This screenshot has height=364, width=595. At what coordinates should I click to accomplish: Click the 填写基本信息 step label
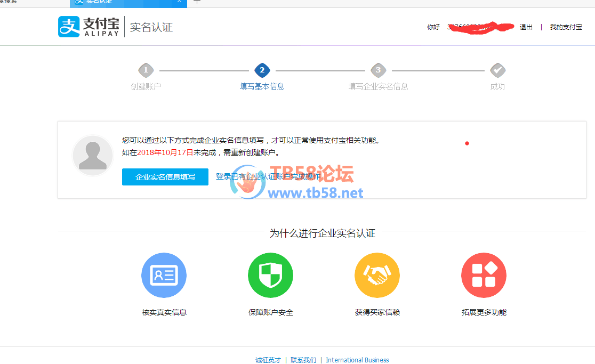coord(262,86)
